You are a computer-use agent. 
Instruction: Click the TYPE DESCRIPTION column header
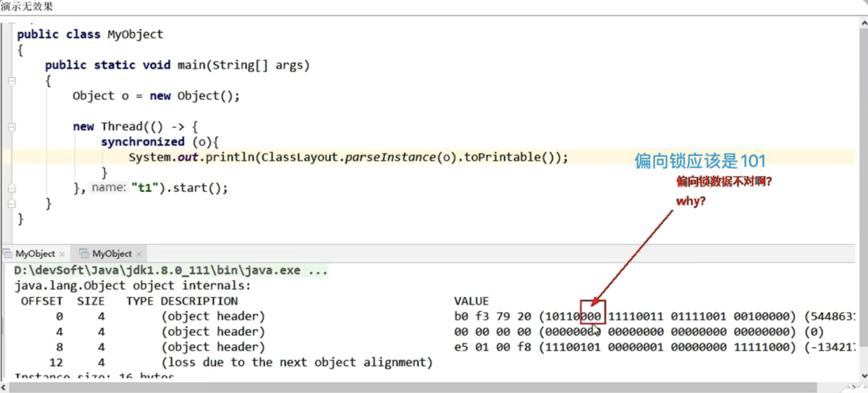pos(182,301)
